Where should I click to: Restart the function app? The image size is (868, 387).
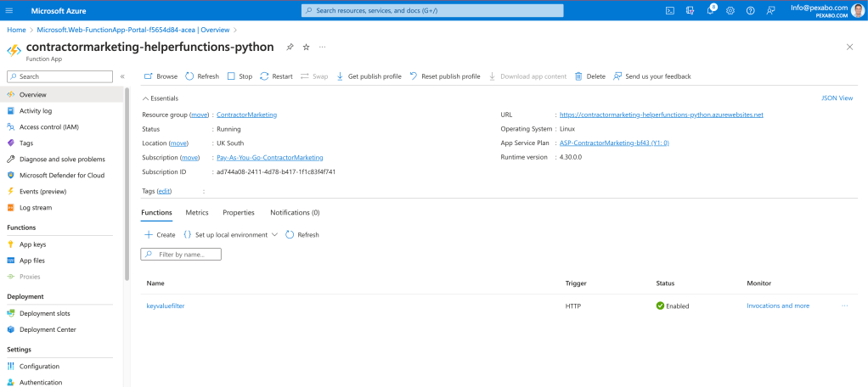click(x=276, y=76)
